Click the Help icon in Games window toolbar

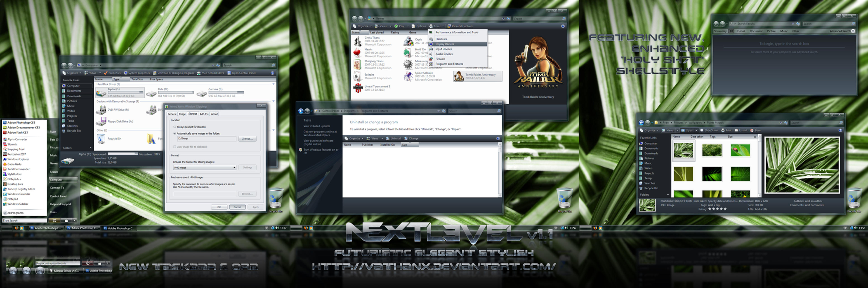click(563, 26)
